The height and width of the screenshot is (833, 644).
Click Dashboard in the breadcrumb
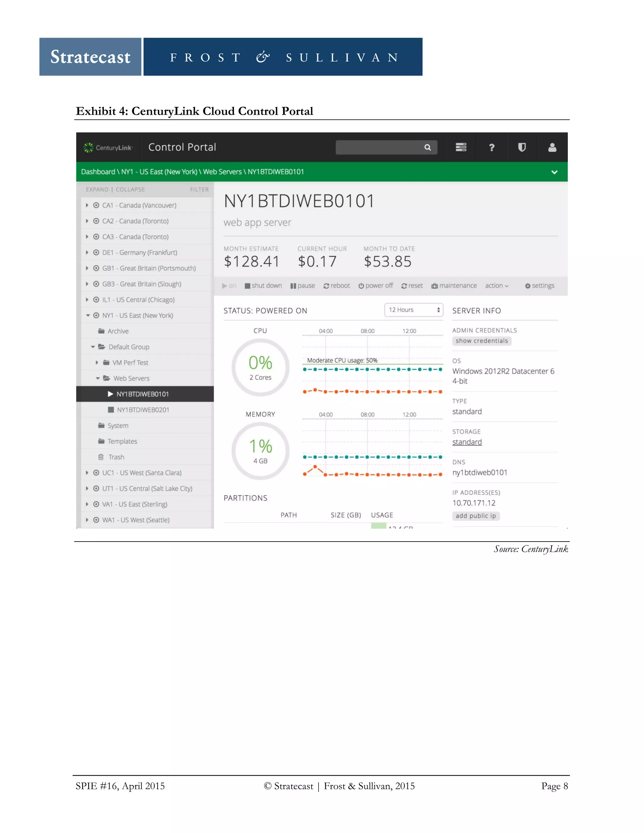pos(98,172)
